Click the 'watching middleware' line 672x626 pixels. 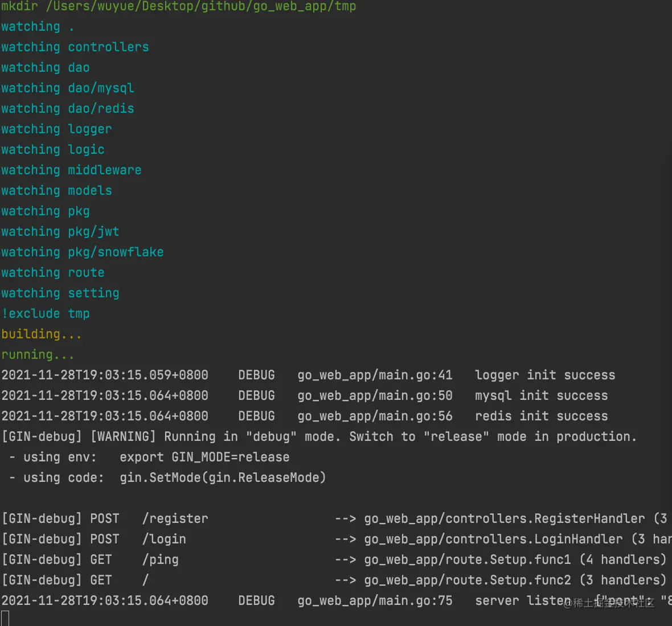pyautogui.click(x=71, y=170)
